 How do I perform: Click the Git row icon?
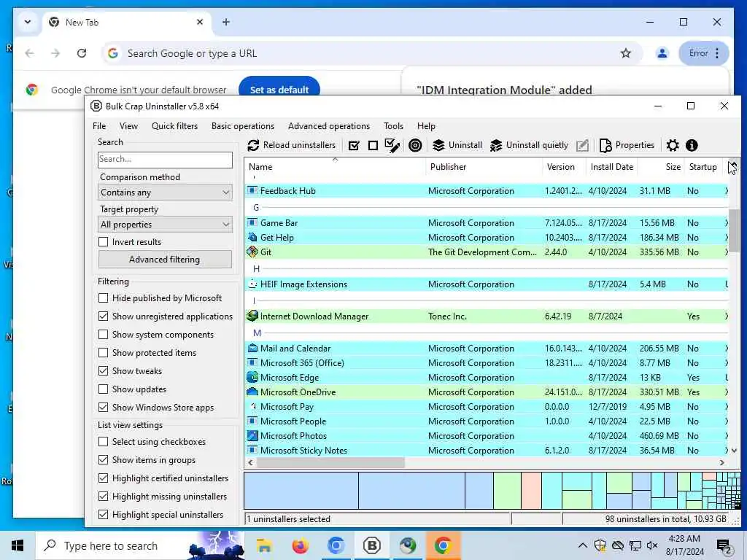252,252
